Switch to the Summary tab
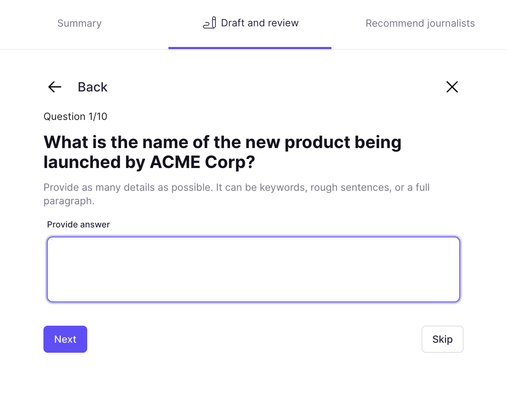This screenshot has width=507, height=420. [79, 23]
